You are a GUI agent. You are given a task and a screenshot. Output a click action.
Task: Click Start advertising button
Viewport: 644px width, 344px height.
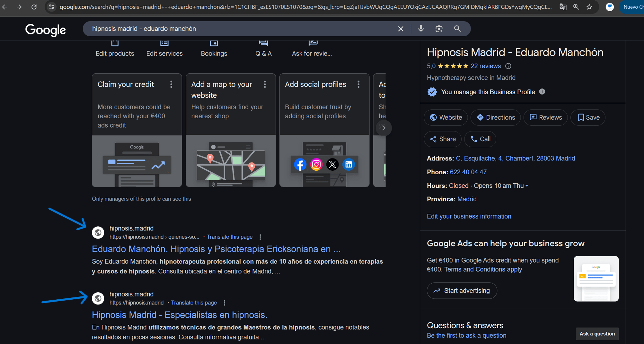pyautogui.click(x=462, y=291)
